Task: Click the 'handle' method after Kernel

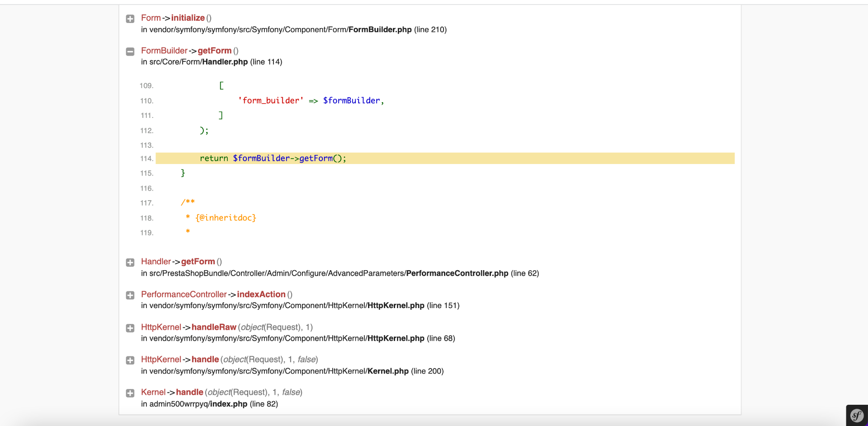Action: (189, 392)
